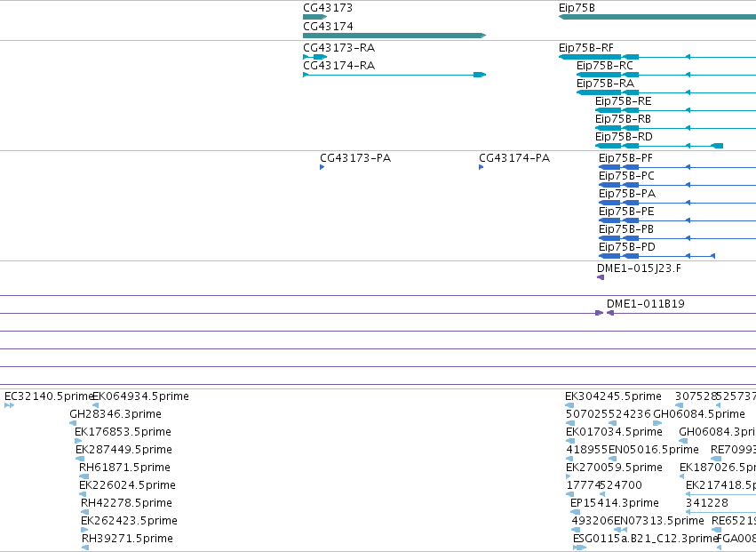This screenshot has width=756, height=552.
Task: Open the EK064934.5prime EST label
Action: pos(140,396)
